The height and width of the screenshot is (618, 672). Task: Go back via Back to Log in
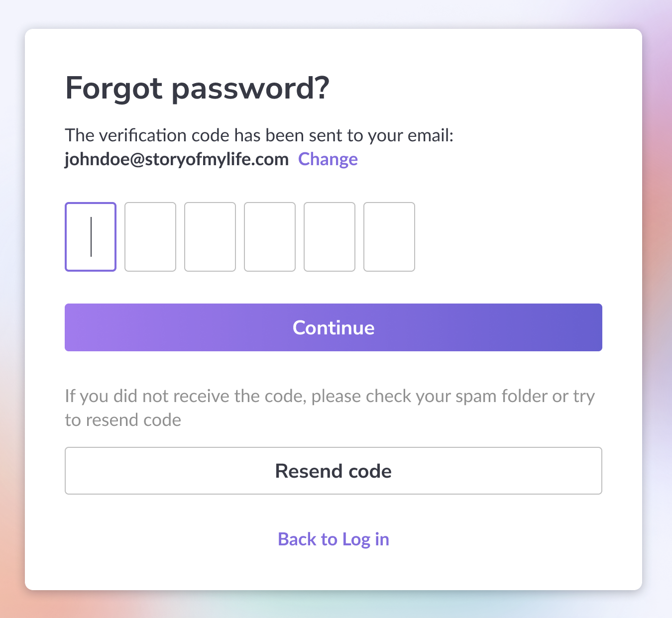[334, 539]
